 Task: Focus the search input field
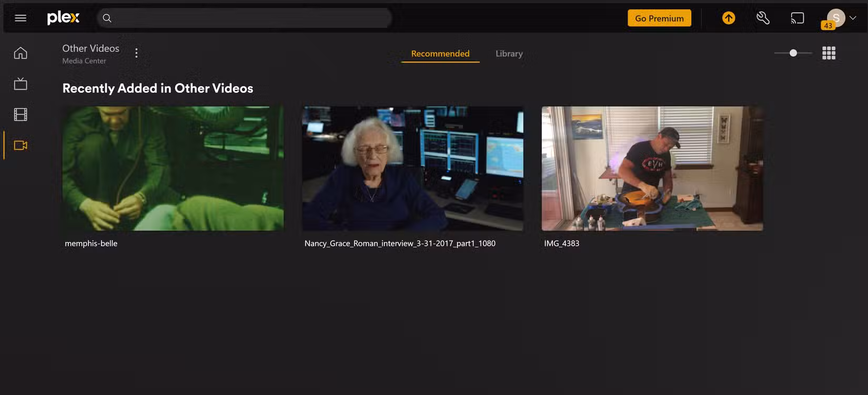coord(245,18)
